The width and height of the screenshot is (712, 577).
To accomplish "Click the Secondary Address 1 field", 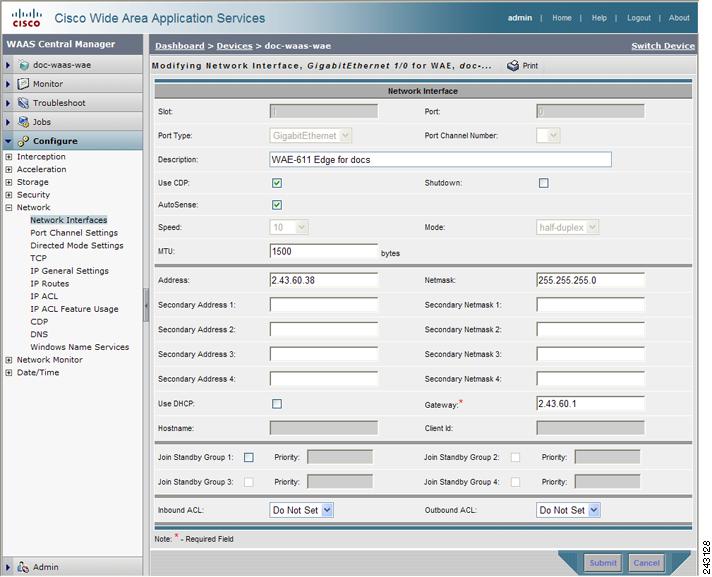I will (324, 305).
